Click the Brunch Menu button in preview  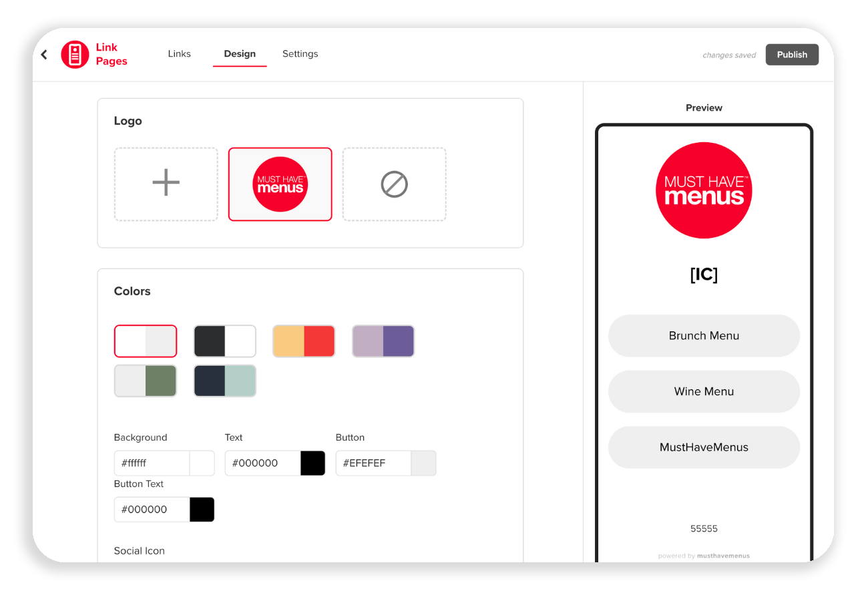(x=704, y=336)
